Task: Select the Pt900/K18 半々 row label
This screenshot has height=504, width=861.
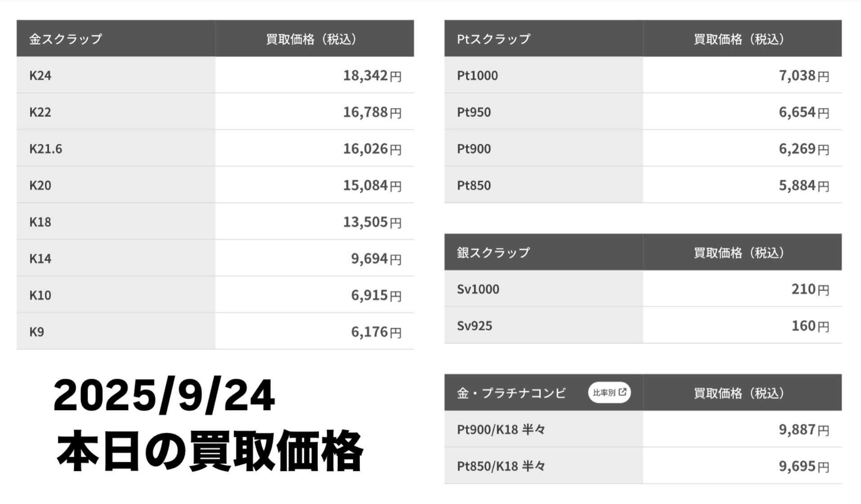Action: click(x=501, y=430)
